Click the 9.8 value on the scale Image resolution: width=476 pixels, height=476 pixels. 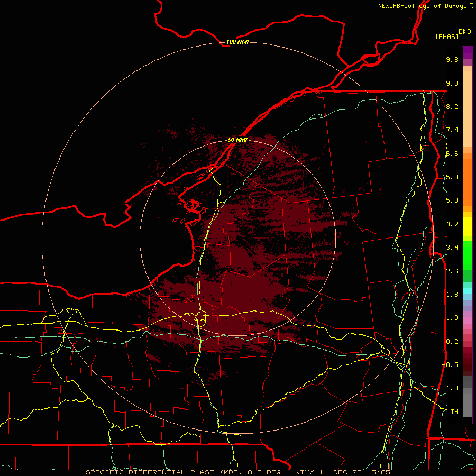pos(452,59)
